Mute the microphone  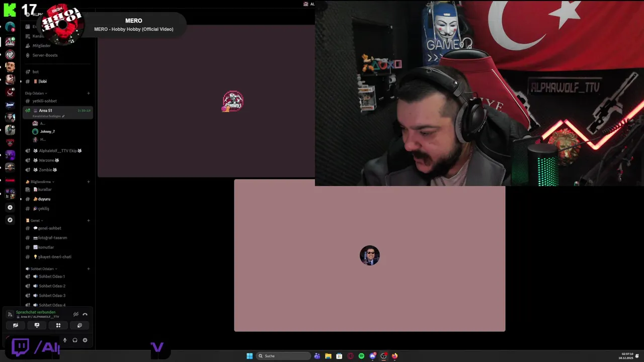[64, 340]
